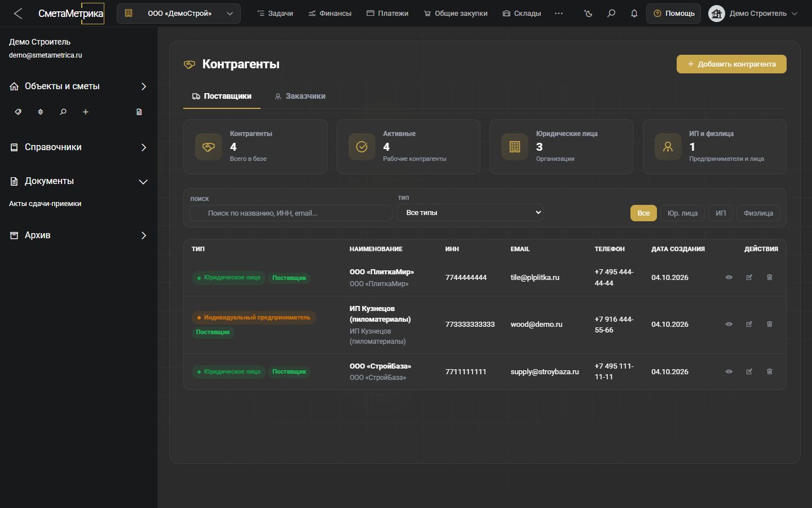View details of ООО «СтройБаза»
812x508 pixels.
point(729,371)
